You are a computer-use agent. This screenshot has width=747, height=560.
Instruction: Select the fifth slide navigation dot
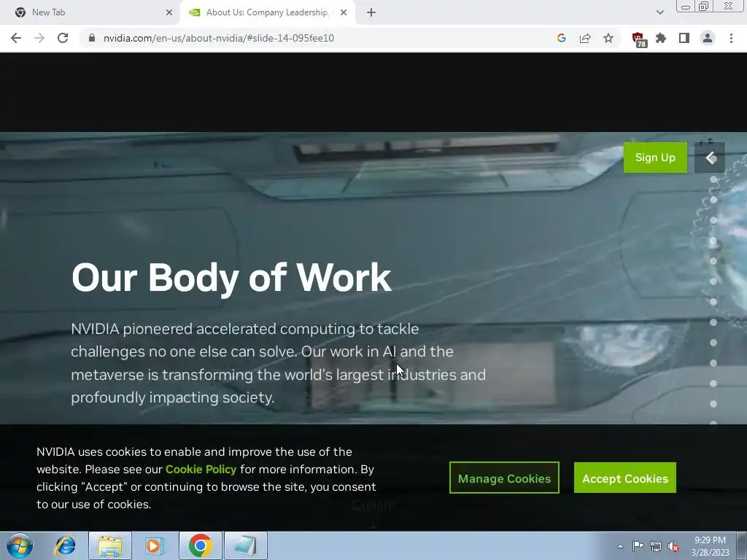(x=713, y=261)
